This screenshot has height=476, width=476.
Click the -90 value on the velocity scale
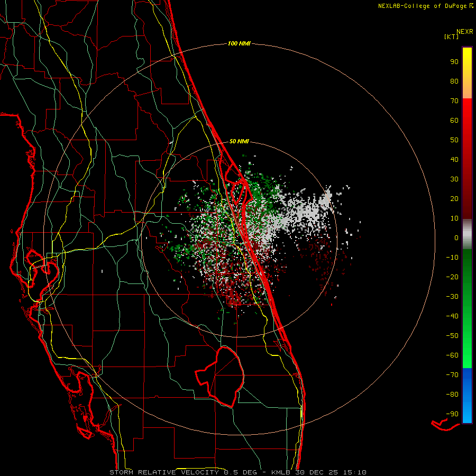(x=452, y=414)
